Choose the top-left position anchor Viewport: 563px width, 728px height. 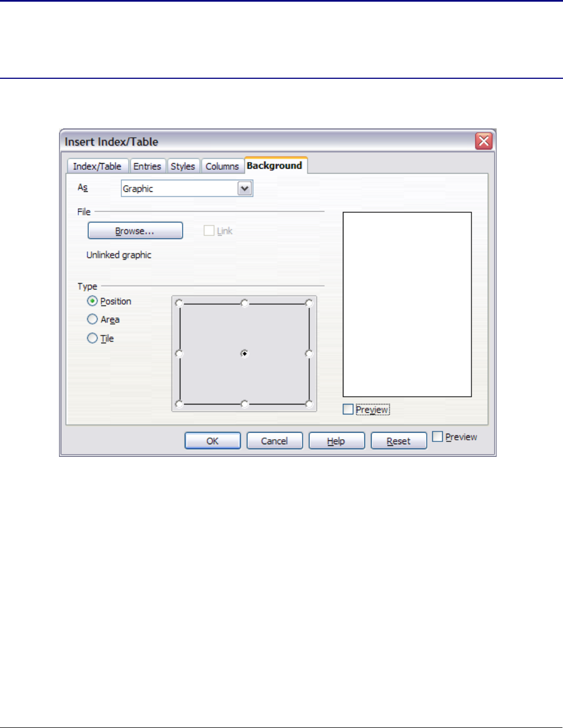point(179,303)
